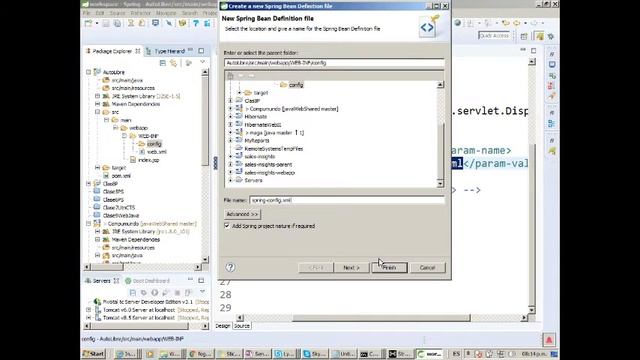Click the ES language indicator in system tray

pos(456,354)
